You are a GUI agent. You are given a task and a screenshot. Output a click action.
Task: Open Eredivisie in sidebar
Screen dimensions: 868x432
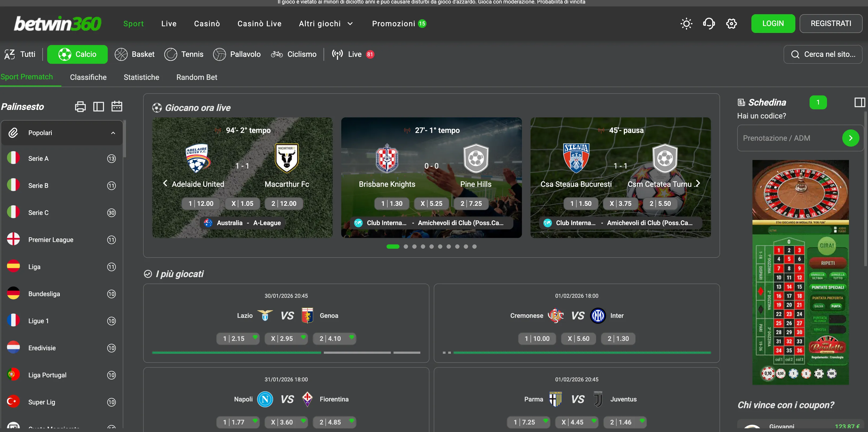tap(62, 348)
